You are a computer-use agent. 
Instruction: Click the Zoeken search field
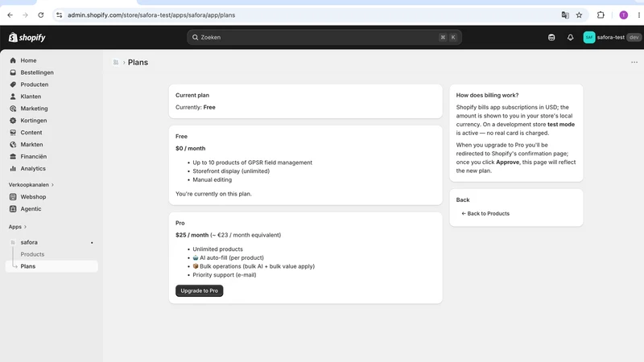[x=324, y=37]
